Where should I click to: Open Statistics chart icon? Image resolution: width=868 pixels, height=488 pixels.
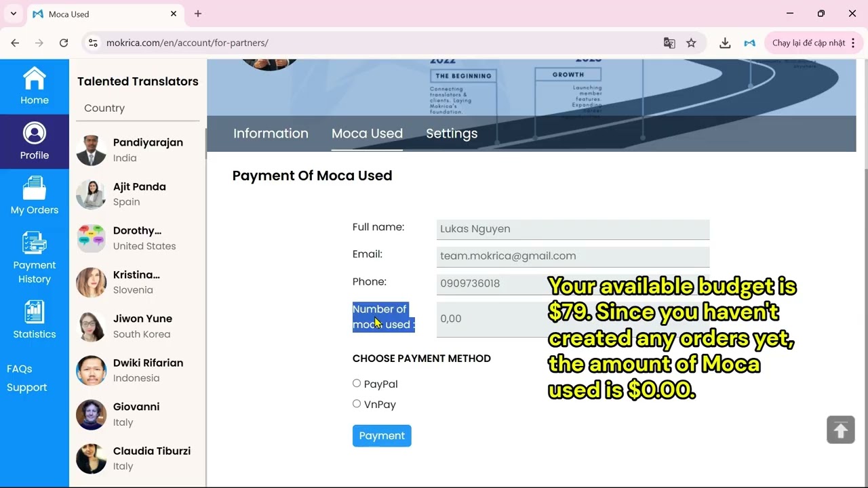34,312
